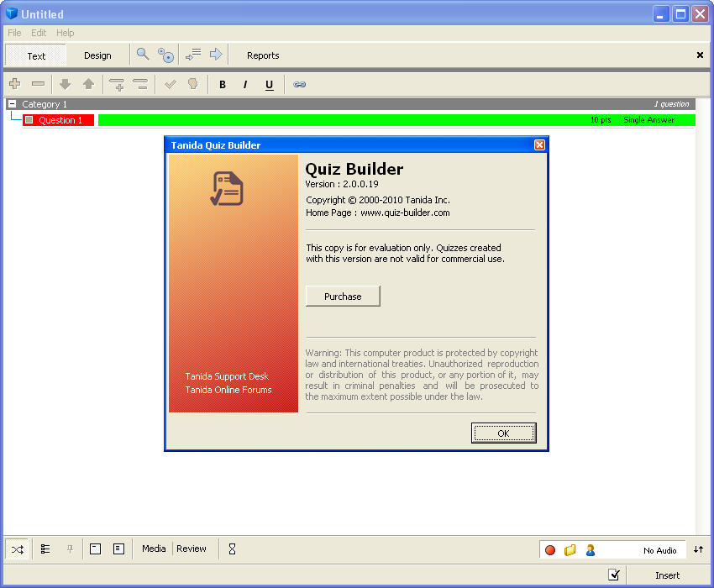
Task: Click the red record audio button
Action: (x=550, y=550)
